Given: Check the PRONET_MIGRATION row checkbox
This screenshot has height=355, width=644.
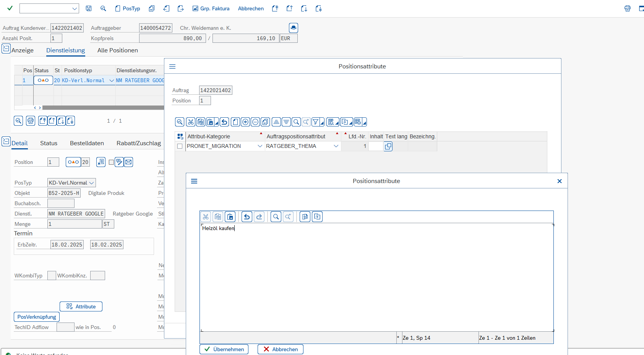Looking at the screenshot, I should 180,146.
